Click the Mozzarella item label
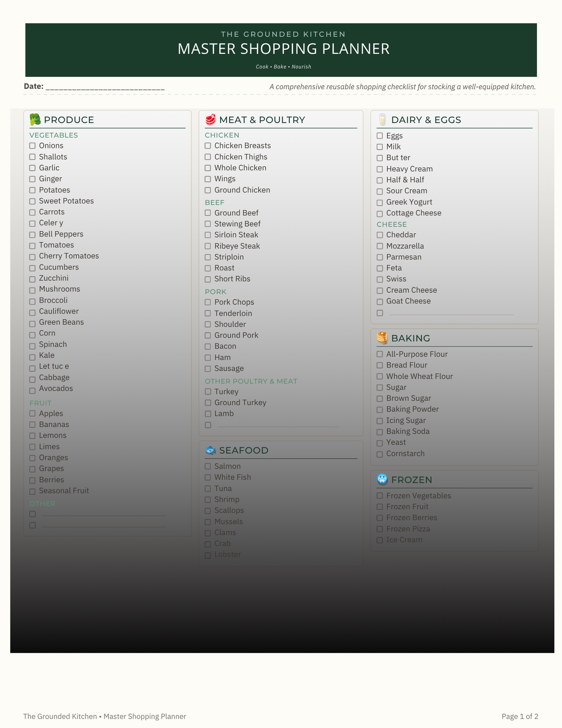The height and width of the screenshot is (728, 562). point(405,246)
